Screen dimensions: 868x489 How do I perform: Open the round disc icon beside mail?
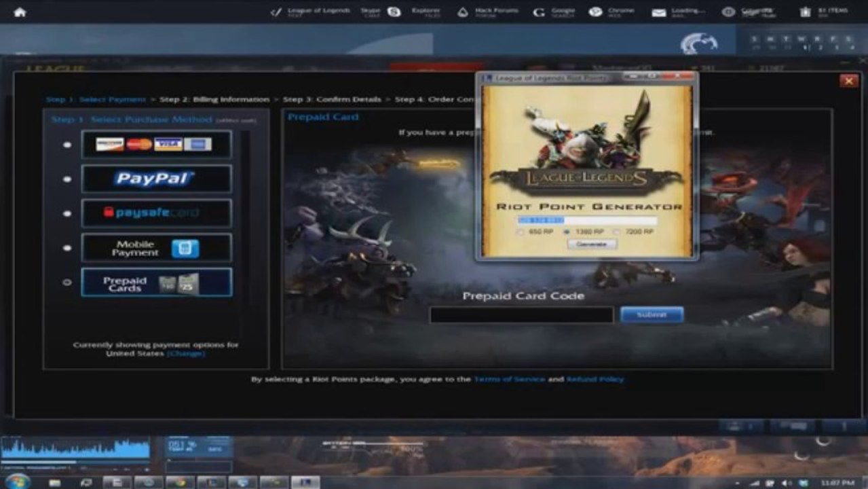pyautogui.click(x=728, y=12)
